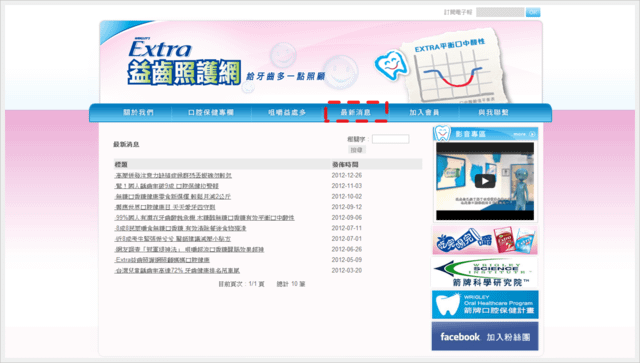
Task: Open the 箭牌口腔保健計畫 tooth banner
Action: [485, 304]
